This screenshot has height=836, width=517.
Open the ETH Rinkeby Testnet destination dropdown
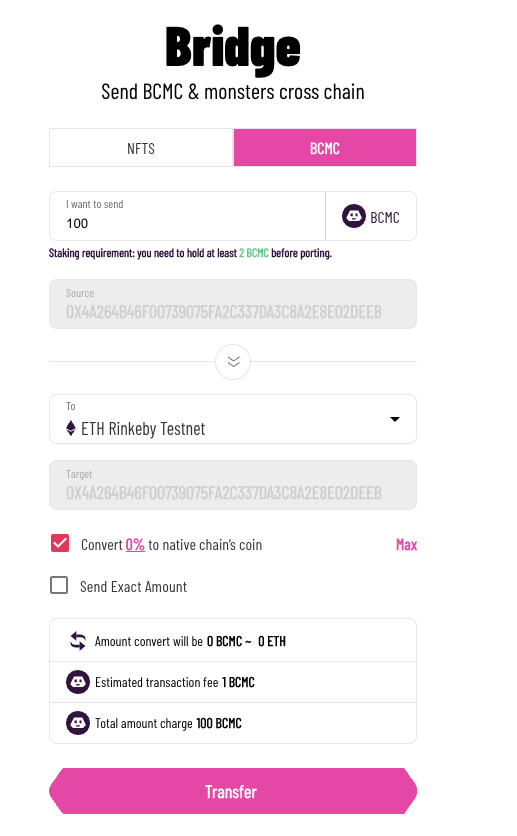pos(233,419)
